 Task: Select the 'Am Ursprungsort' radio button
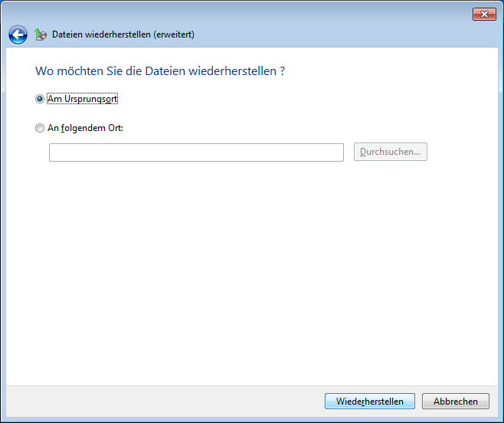pos(40,99)
